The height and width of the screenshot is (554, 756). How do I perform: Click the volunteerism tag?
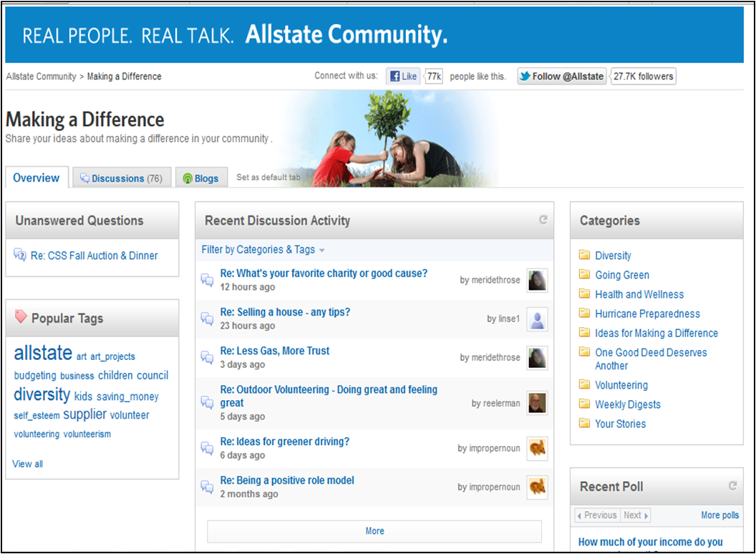click(87, 434)
